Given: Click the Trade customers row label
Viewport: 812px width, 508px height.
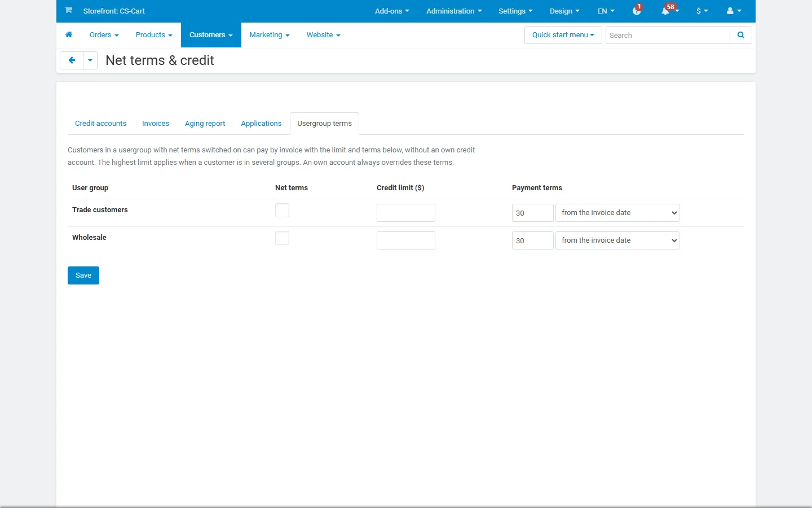Looking at the screenshot, I should click(100, 210).
